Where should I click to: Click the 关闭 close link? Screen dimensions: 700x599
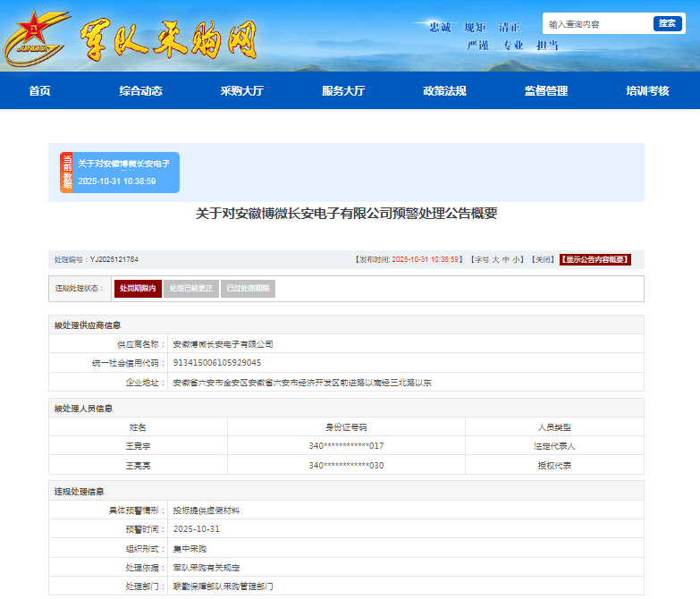(x=543, y=259)
